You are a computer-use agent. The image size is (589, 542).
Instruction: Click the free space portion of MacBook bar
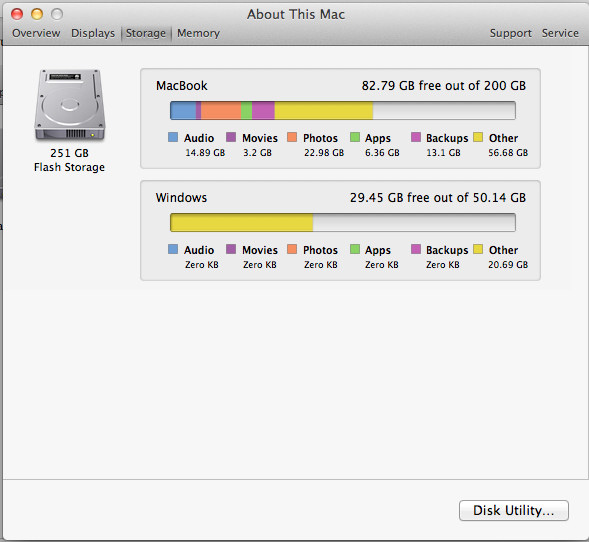tap(444, 111)
